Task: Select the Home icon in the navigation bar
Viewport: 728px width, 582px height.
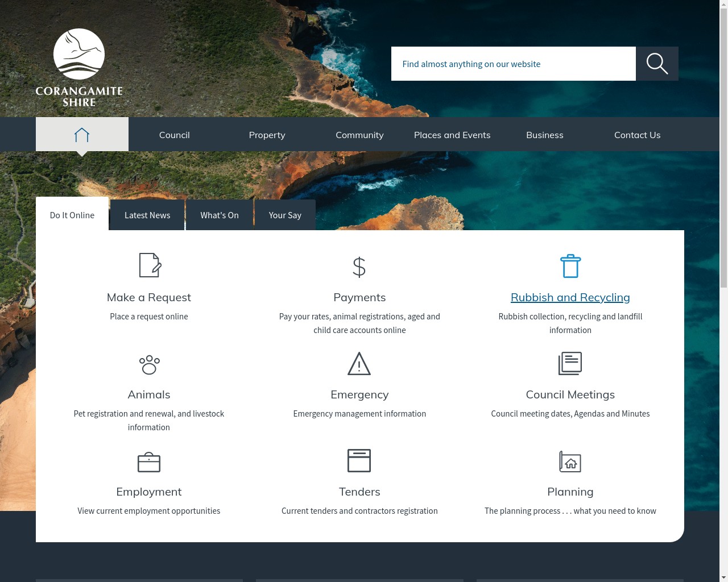Action: click(82, 134)
